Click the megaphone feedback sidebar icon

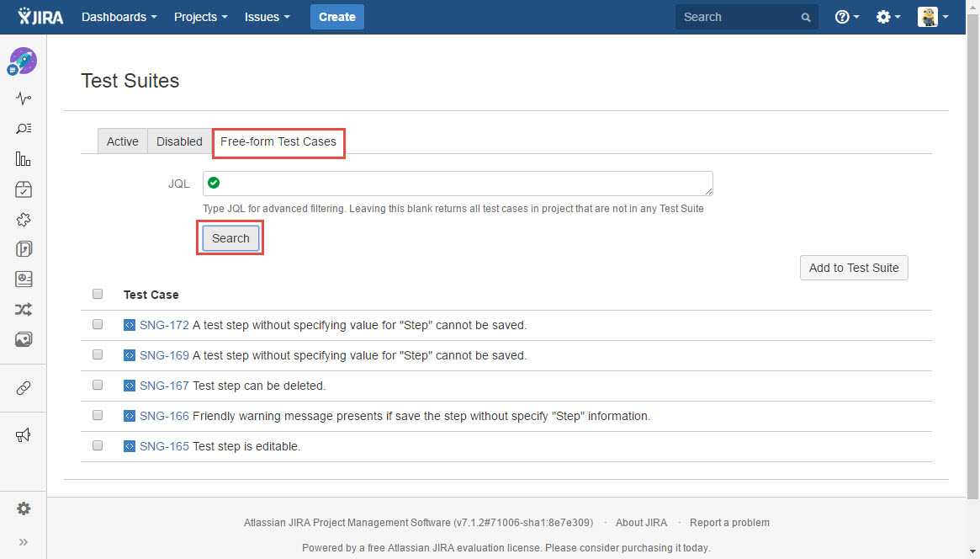point(23,435)
